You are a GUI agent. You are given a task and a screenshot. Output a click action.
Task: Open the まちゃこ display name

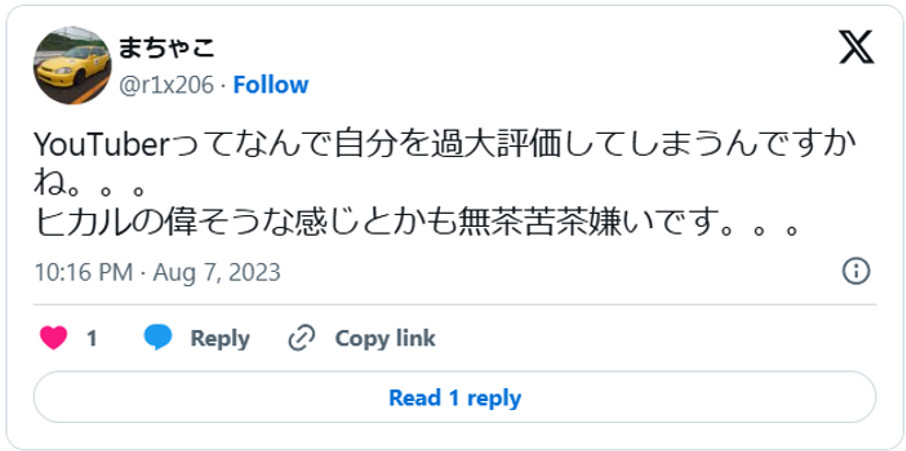pos(167,46)
